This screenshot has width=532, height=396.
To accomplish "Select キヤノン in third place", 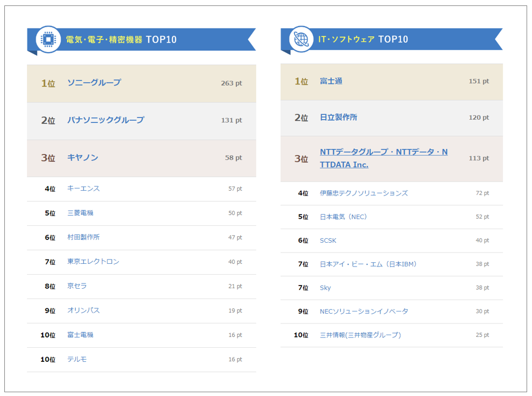I will pos(82,158).
